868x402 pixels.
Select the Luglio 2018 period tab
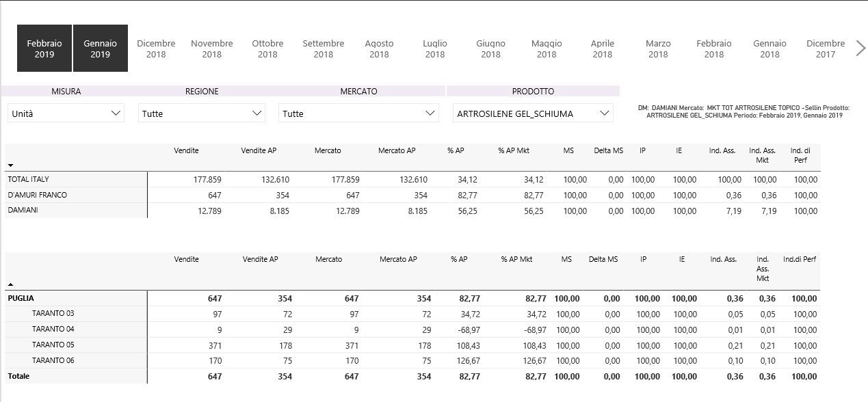click(x=435, y=49)
